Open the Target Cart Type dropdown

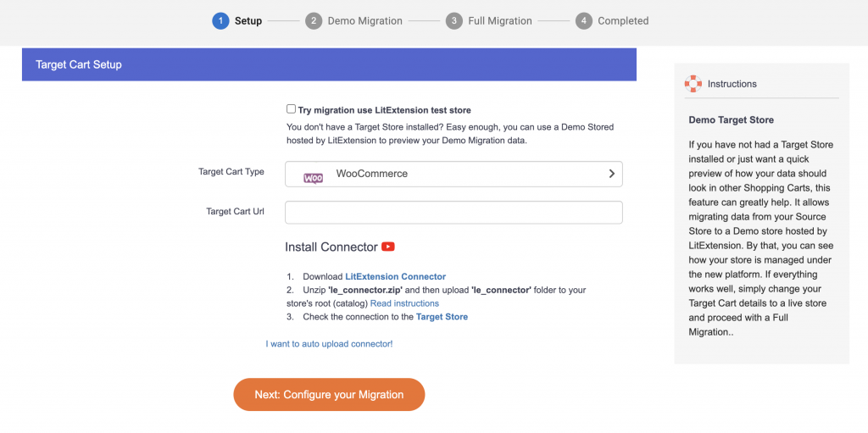(x=453, y=174)
